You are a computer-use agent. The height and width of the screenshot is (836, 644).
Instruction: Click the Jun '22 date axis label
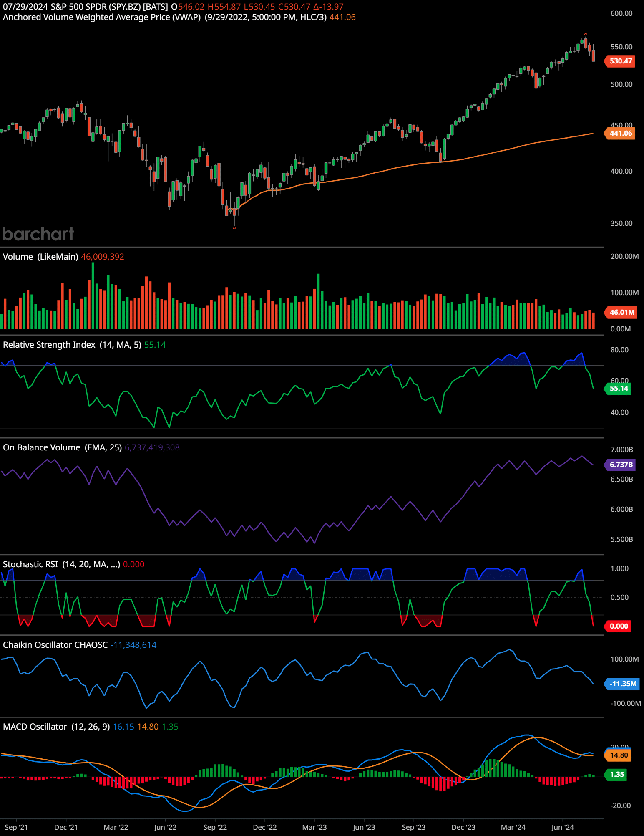tap(165, 827)
